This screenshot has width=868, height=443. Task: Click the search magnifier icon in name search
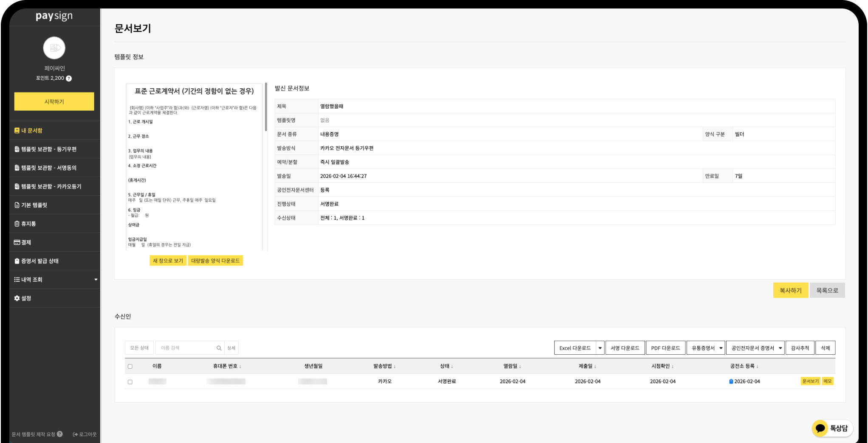[x=219, y=348]
